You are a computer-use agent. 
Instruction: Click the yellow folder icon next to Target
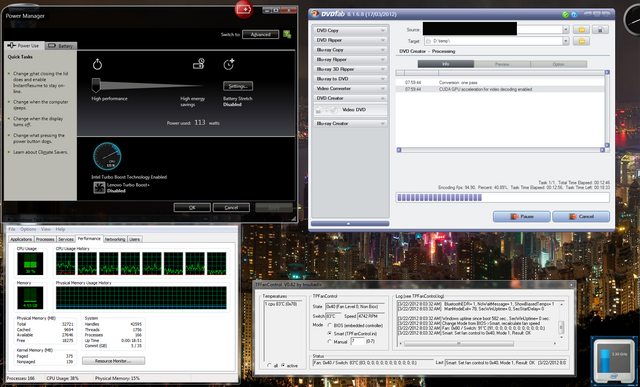pyautogui.click(x=581, y=41)
